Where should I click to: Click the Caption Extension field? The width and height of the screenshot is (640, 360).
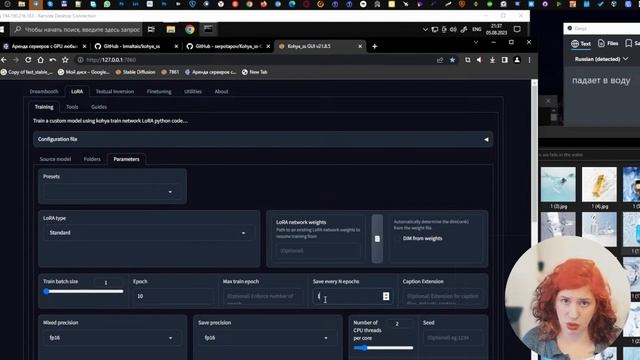pos(442,296)
